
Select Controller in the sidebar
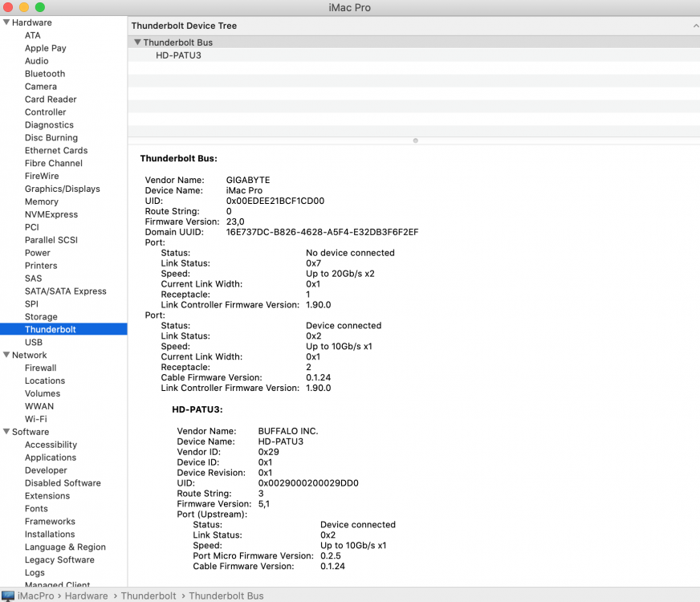[x=45, y=112]
